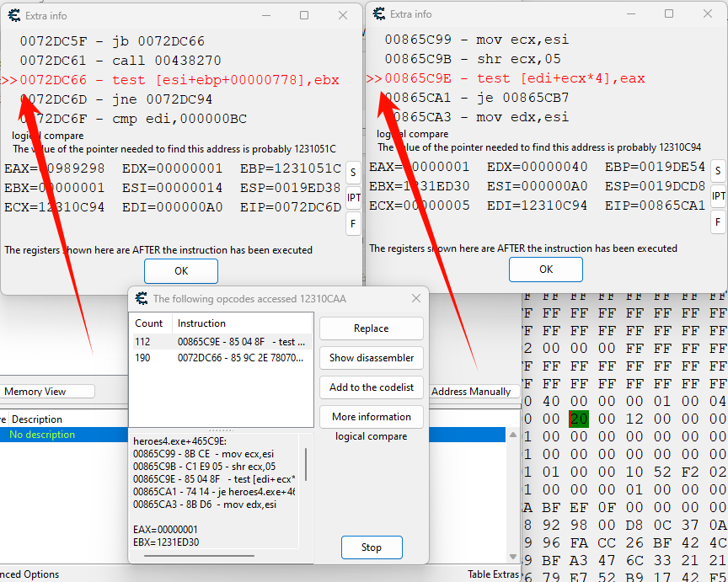Click Cheat Engine icon in left Extra info title

(14, 16)
